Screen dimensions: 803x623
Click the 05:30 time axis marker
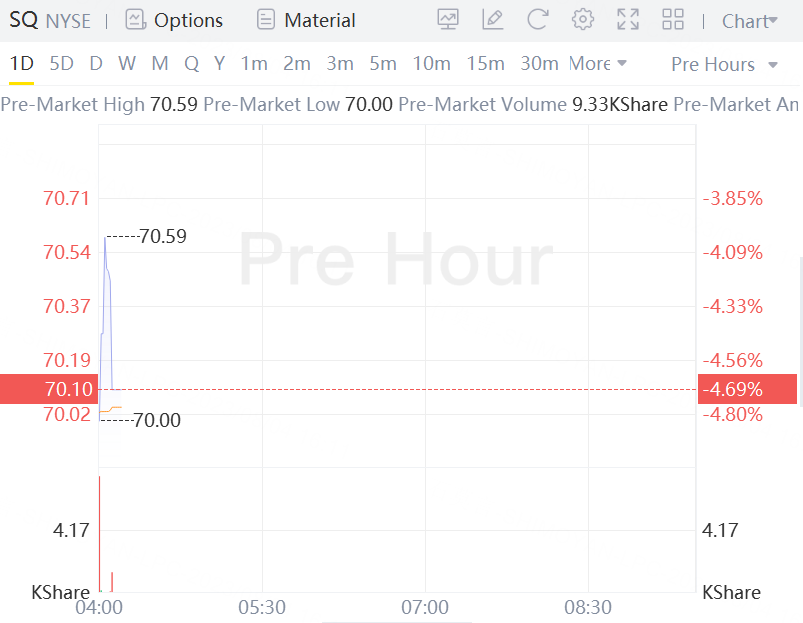(x=262, y=607)
